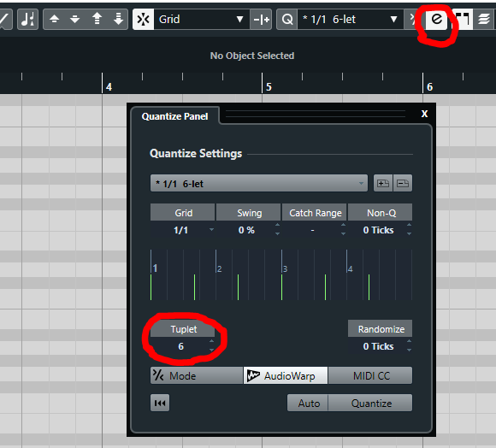Click the Swing 0 % value field
496x448 pixels.
[x=246, y=230]
